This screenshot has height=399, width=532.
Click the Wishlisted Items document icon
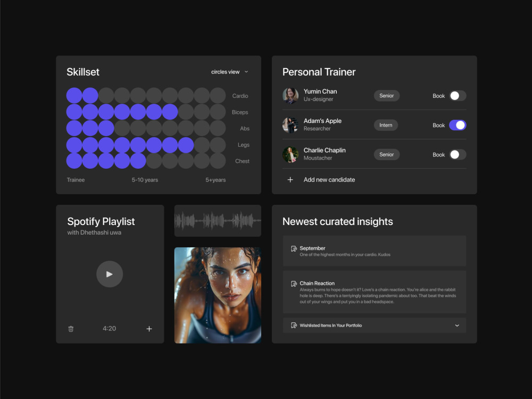point(294,326)
